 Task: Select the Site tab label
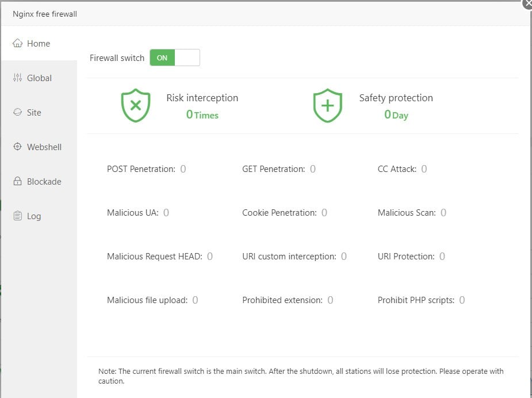[34, 113]
